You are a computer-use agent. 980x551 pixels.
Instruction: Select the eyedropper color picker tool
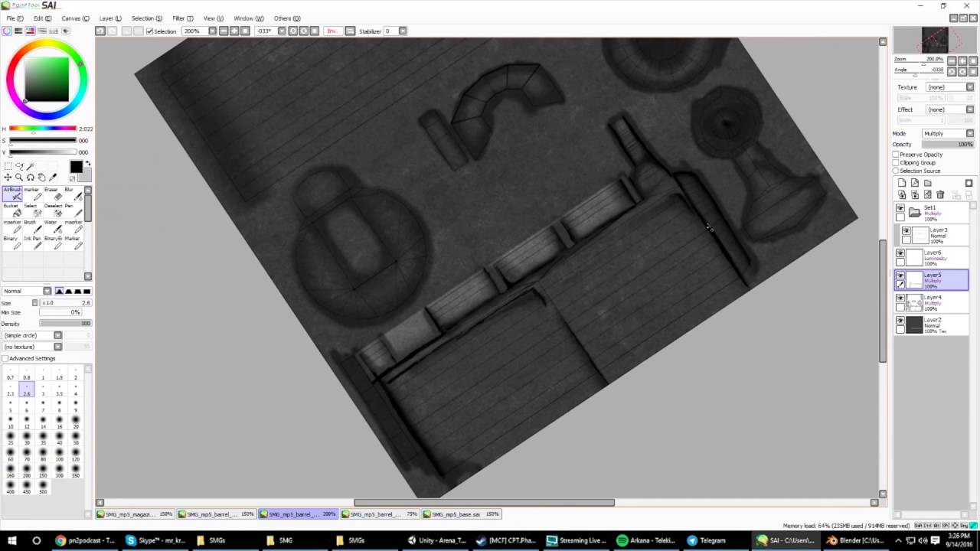(x=53, y=178)
